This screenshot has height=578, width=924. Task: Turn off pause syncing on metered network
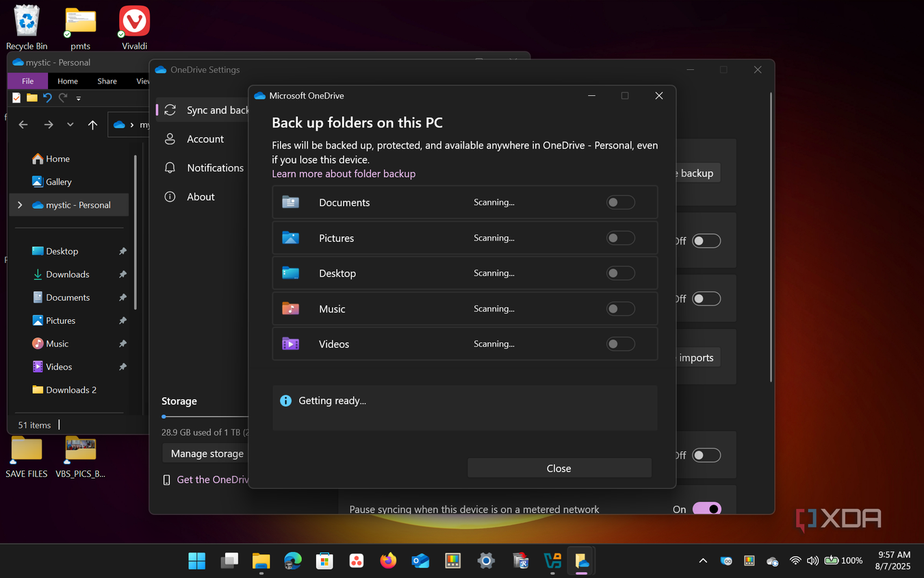[x=707, y=509]
